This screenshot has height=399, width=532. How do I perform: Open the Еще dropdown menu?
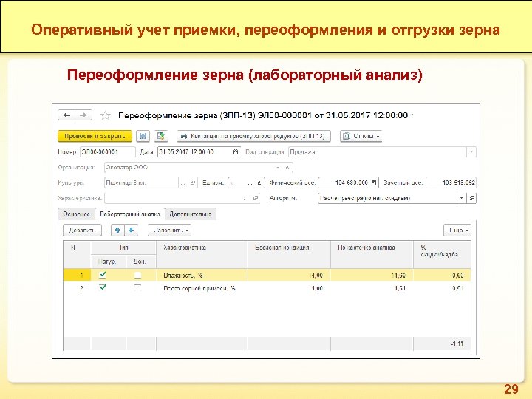point(457,231)
